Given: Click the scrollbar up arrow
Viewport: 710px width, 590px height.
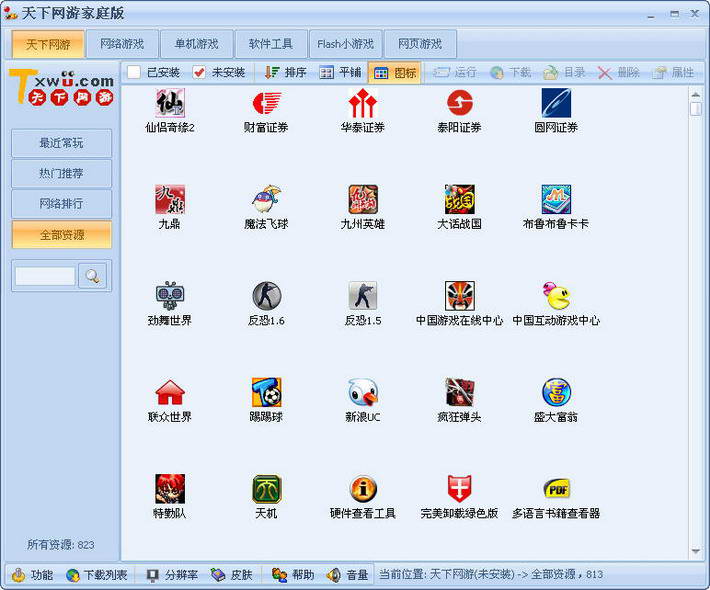Looking at the screenshot, I should 696,95.
